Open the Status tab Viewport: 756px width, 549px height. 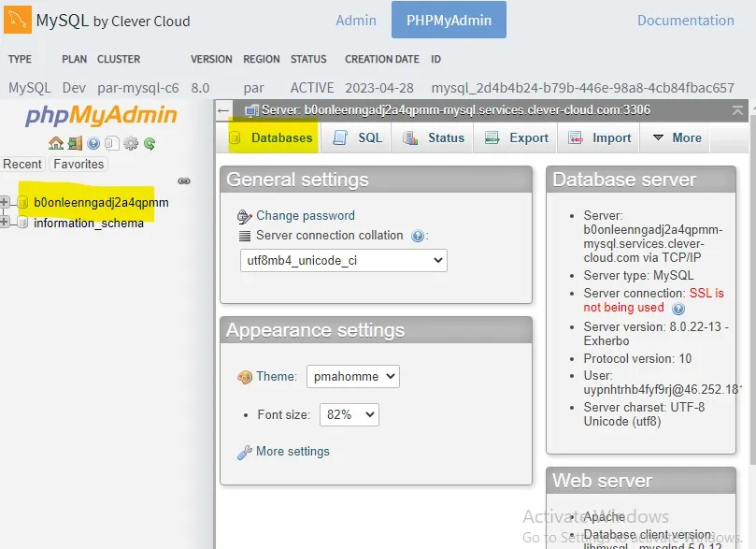click(x=433, y=138)
